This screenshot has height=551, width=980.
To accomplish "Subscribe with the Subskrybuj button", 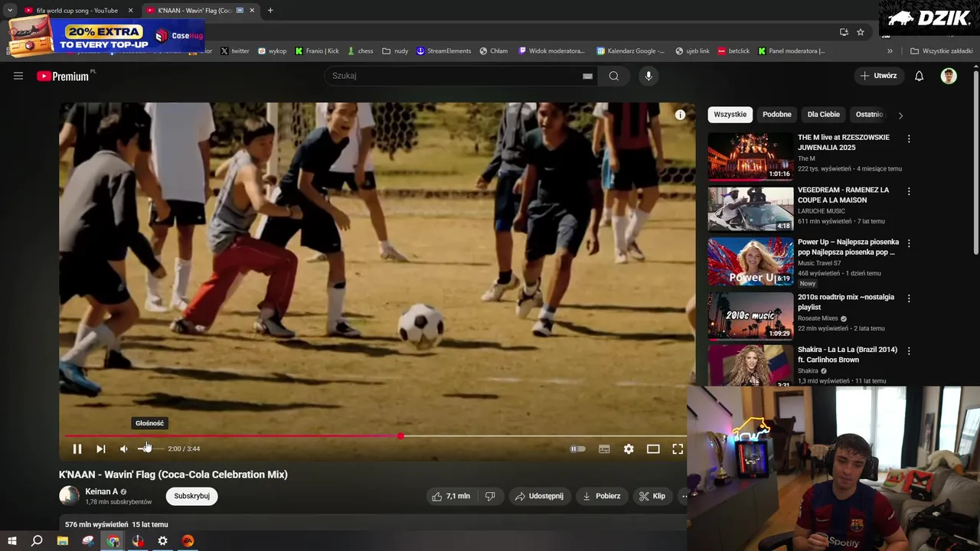I will point(191,496).
